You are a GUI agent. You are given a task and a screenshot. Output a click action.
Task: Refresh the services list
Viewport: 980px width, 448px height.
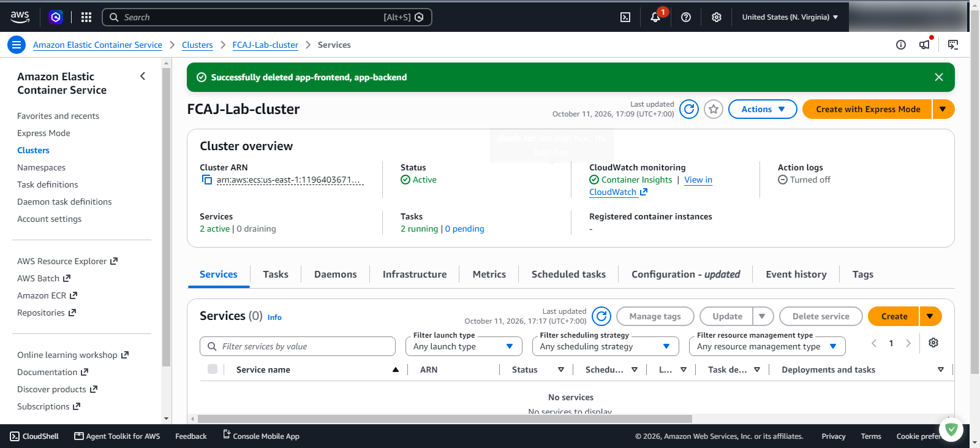point(601,316)
